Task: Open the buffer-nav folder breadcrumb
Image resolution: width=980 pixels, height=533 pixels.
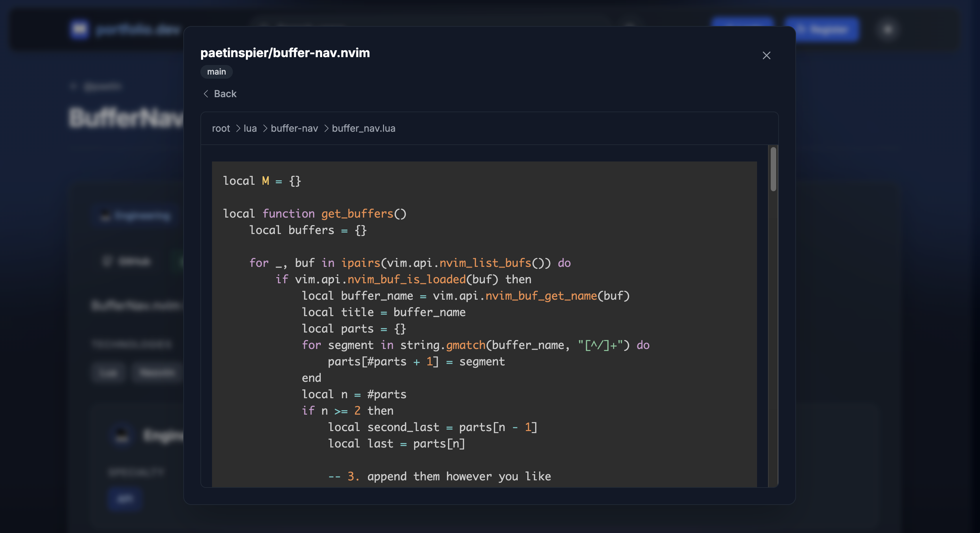Action: click(x=294, y=128)
